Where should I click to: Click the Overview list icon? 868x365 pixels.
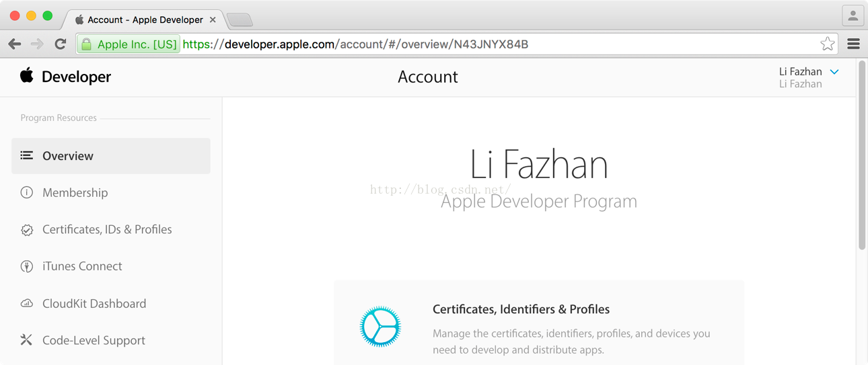pos(27,155)
